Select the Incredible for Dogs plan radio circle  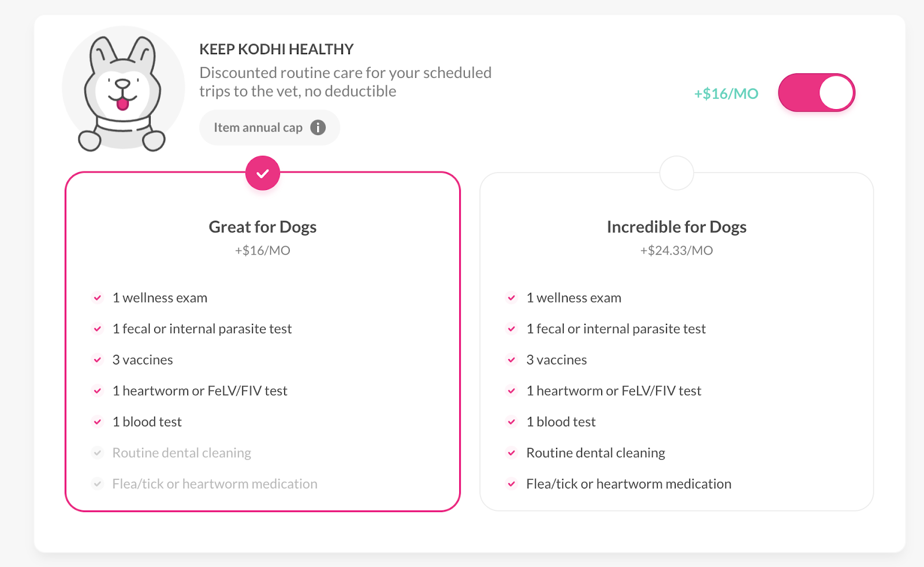676,173
